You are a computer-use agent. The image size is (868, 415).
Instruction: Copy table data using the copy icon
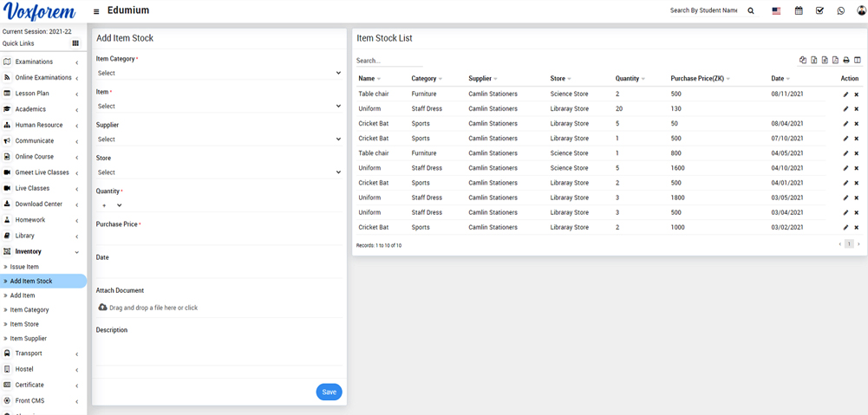(x=803, y=61)
